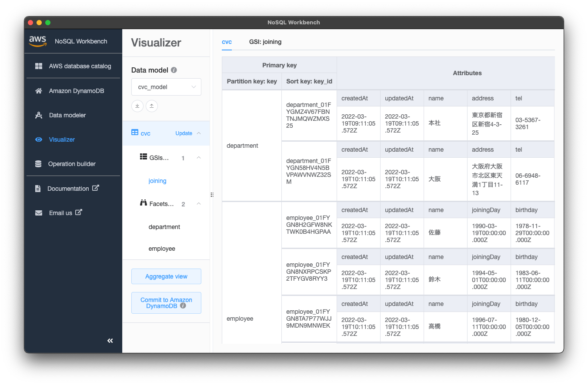The width and height of the screenshot is (588, 385).
Task: Click the Data modeler compass icon
Action: tap(39, 115)
